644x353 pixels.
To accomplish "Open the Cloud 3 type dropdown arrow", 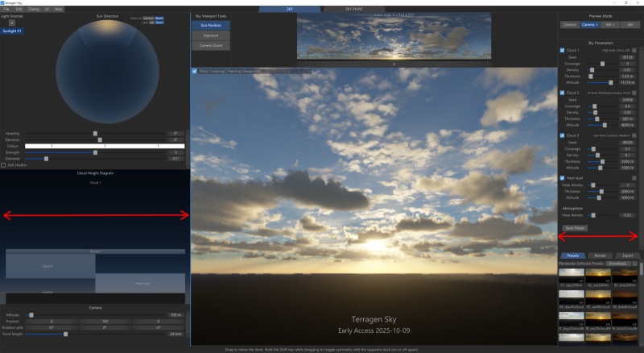I will 634,135.
